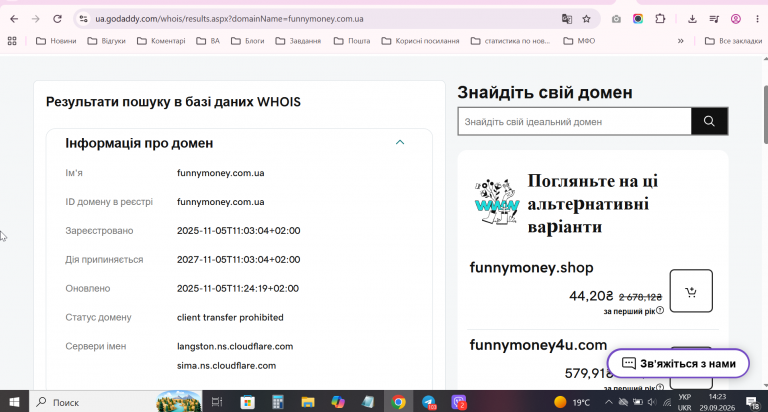768x412 pixels.
Task: Click the langston.ns.cloudflare.com name server
Action: (x=235, y=346)
